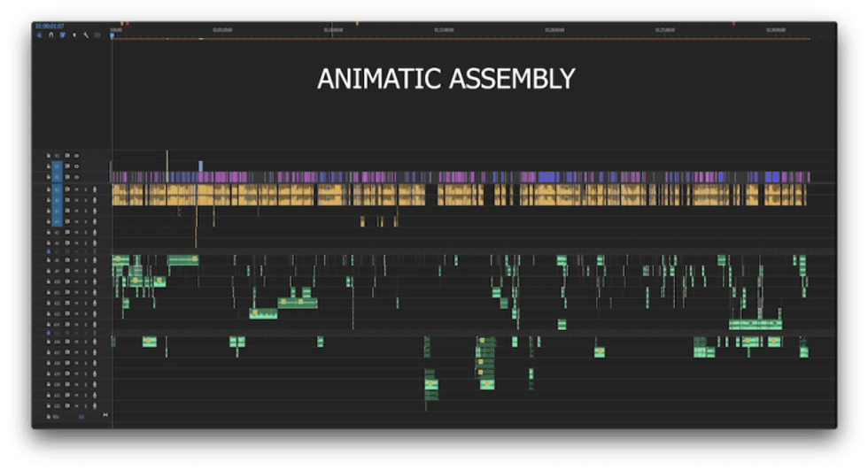
Task: Toggle the Linked Selection icon
Action: click(x=63, y=35)
